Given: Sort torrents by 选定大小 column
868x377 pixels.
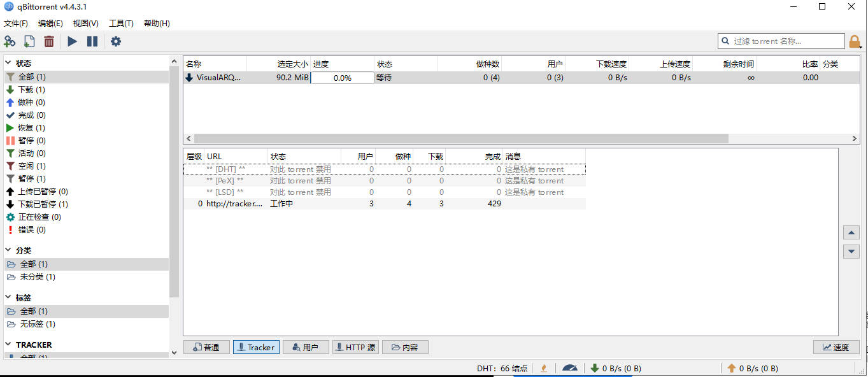Looking at the screenshot, I should (278, 64).
